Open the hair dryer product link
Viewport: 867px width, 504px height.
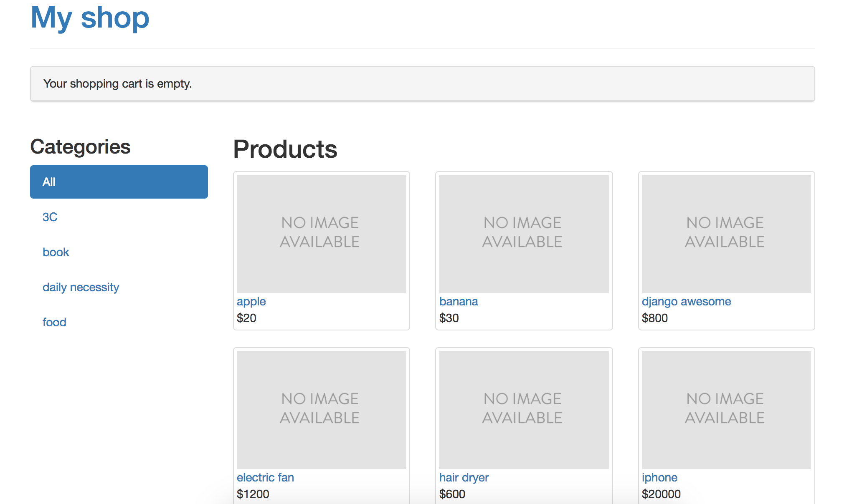pyautogui.click(x=464, y=477)
